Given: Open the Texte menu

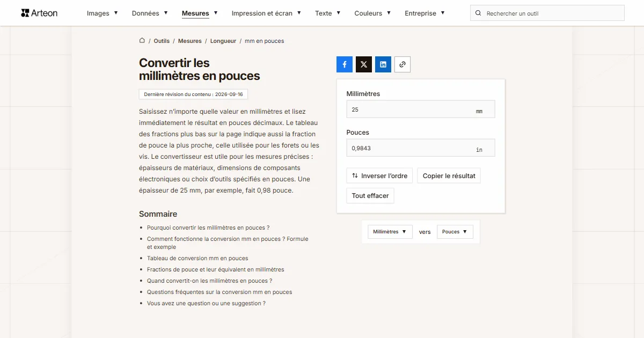Looking at the screenshot, I should point(328,13).
